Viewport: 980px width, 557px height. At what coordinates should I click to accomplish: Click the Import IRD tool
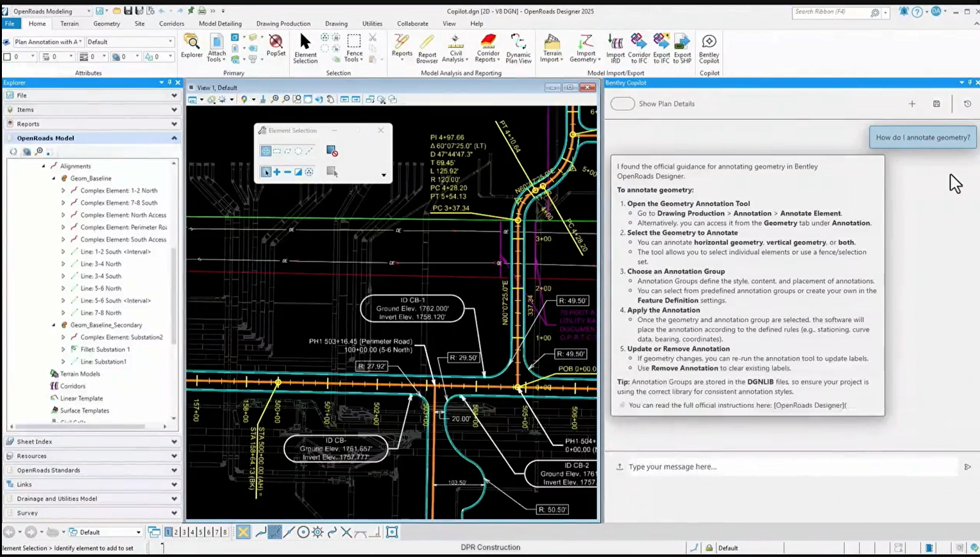pos(615,48)
